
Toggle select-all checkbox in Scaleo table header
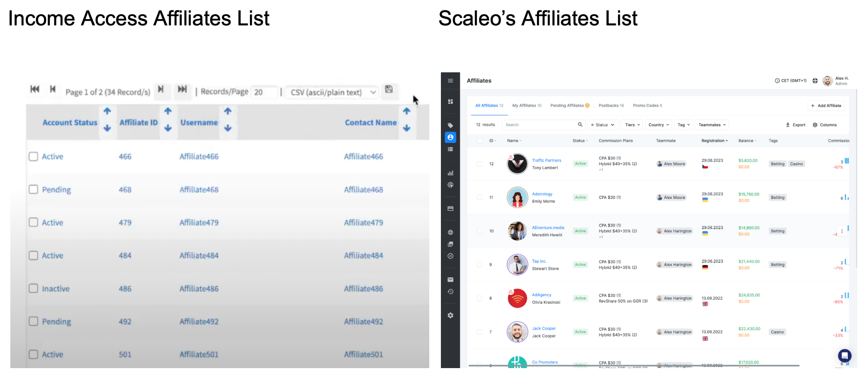pyautogui.click(x=479, y=141)
